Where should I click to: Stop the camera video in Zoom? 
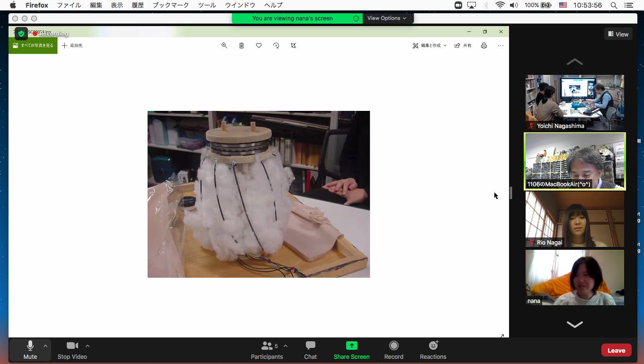[x=72, y=350]
